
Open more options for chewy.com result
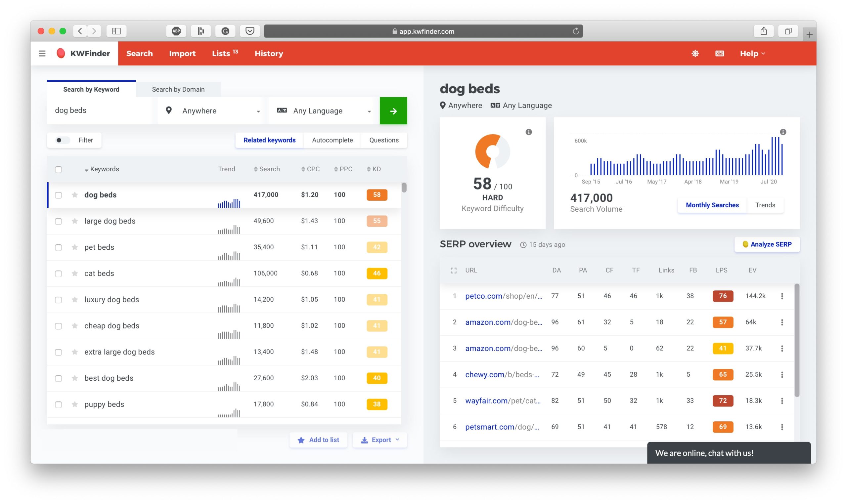tap(782, 374)
